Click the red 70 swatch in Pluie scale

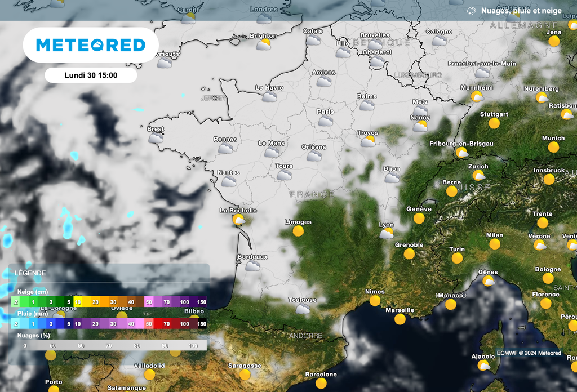166,324
